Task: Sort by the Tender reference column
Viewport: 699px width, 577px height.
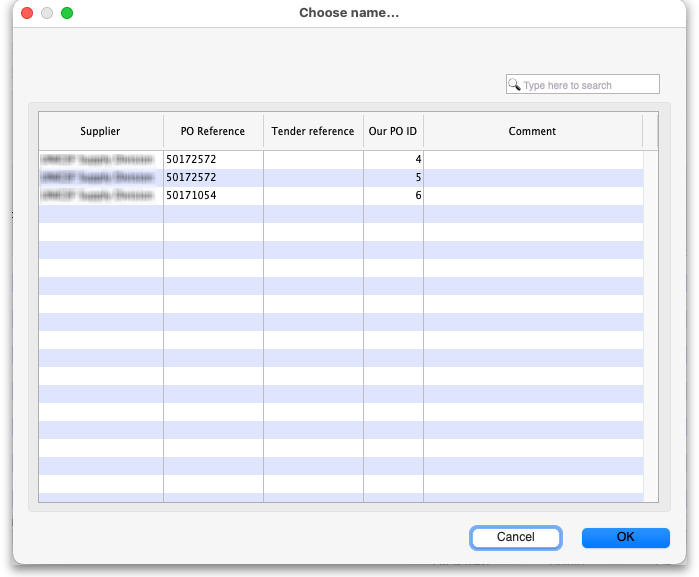Action: coord(312,131)
